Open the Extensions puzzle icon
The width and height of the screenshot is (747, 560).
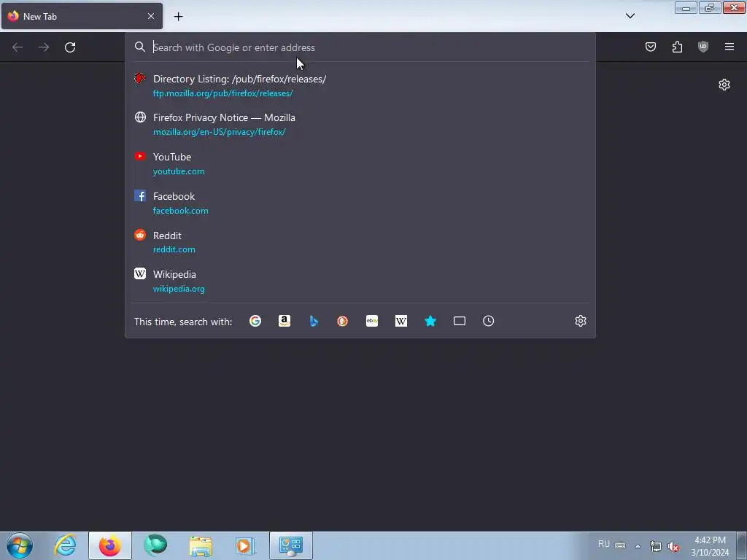(677, 47)
